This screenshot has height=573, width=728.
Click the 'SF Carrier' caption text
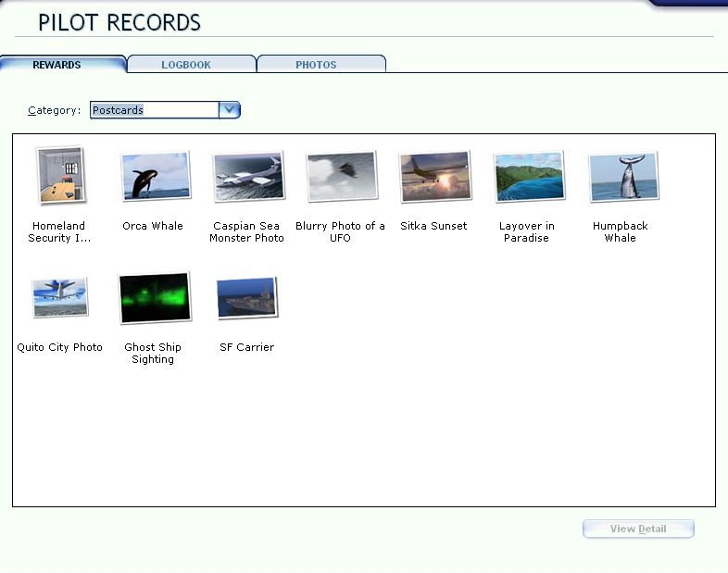click(247, 347)
